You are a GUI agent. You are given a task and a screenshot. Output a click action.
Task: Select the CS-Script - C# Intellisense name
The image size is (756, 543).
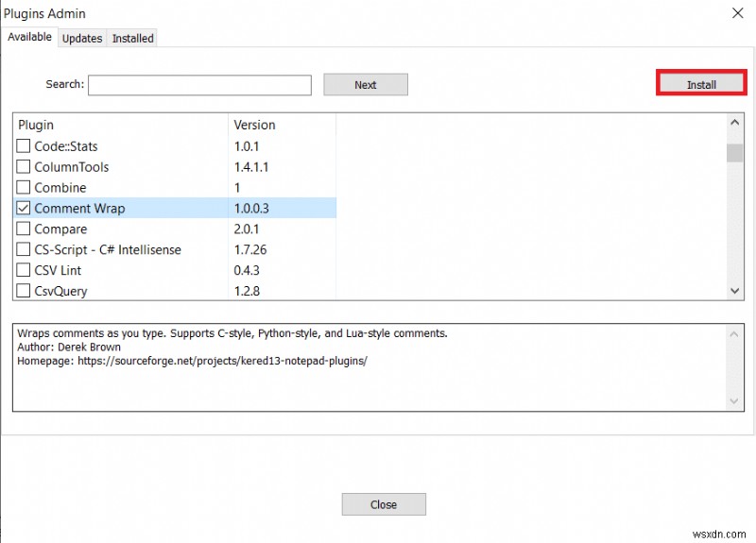click(x=108, y=249)
